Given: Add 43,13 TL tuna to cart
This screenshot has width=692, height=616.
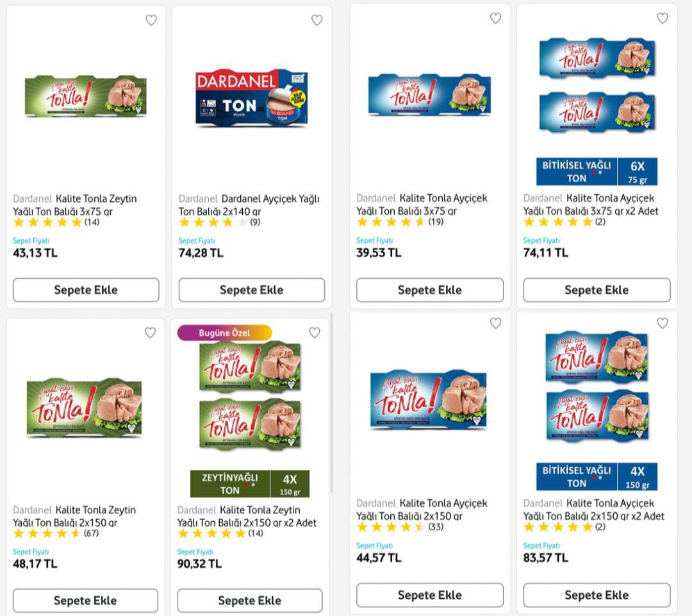Looking at the screenshot, I should point(86,290).
